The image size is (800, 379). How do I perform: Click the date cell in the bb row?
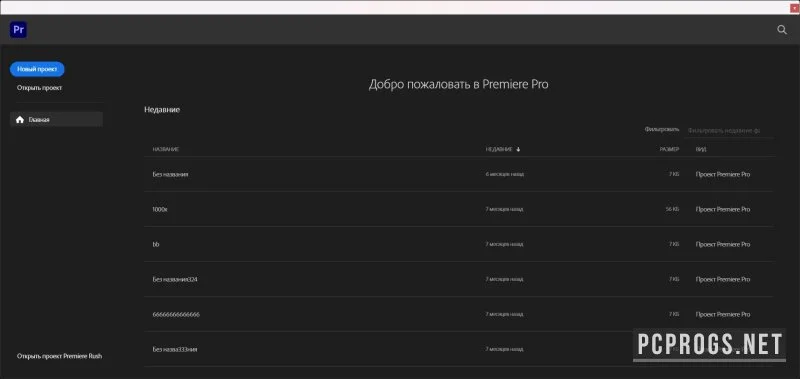(504, 244)
